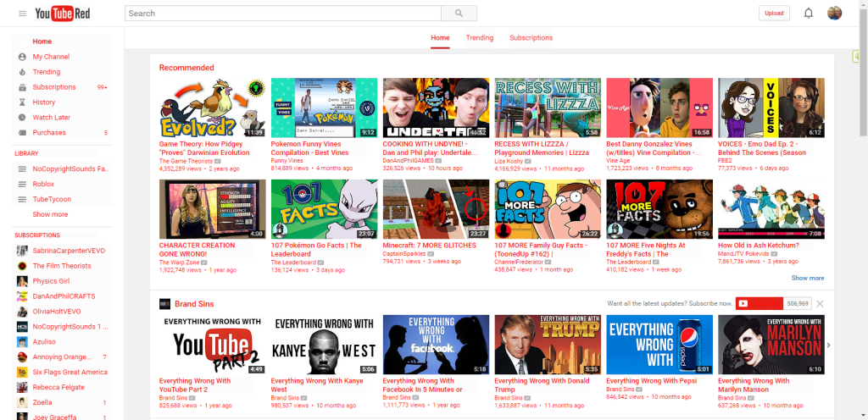
Task: Open Everything Wrong With Pepsi thumbnail
Action: click(659, 345)
